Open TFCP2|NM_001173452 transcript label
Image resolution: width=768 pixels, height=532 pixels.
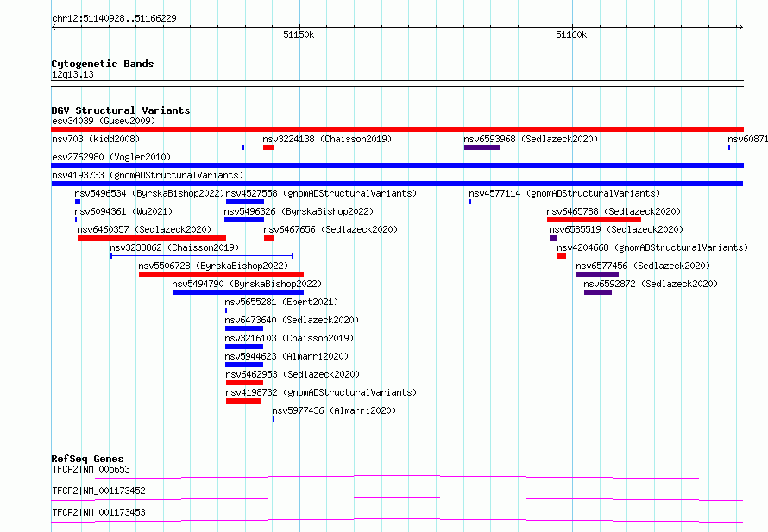99,491
